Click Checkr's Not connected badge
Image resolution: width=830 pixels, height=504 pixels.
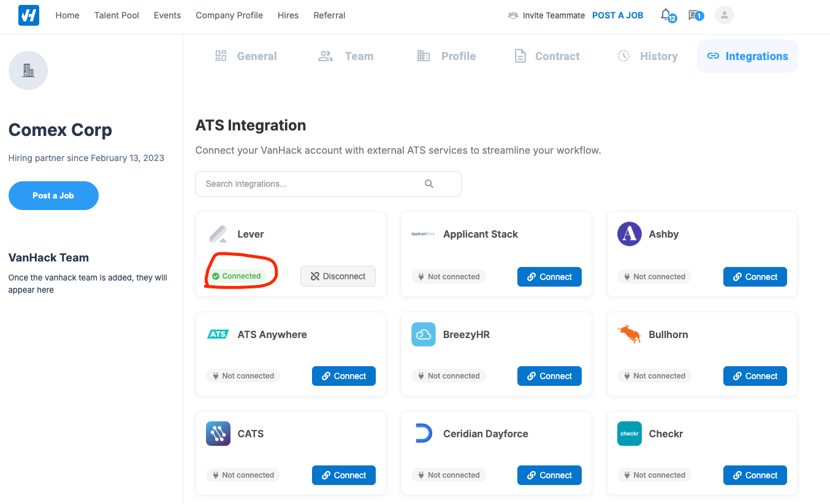tap(654, 475)
